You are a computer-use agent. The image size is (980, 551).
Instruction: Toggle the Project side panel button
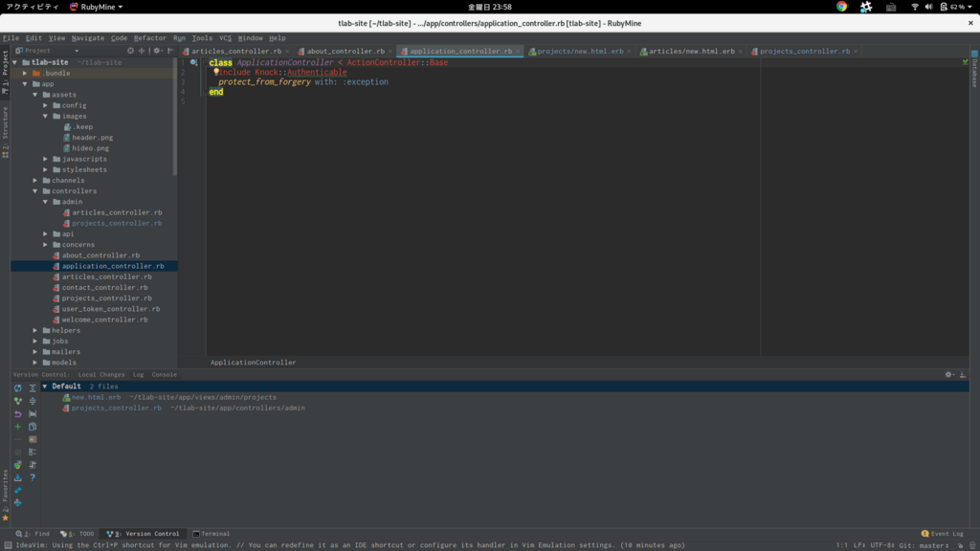5,71
